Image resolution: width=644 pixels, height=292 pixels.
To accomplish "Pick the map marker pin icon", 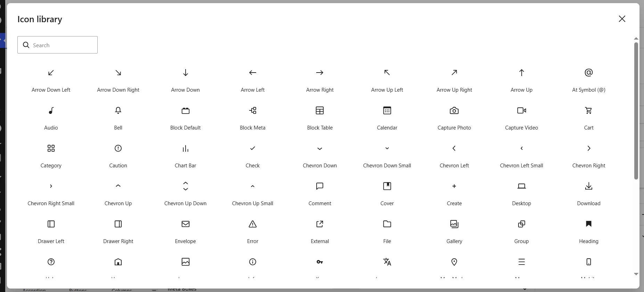I will pos(454,262).
